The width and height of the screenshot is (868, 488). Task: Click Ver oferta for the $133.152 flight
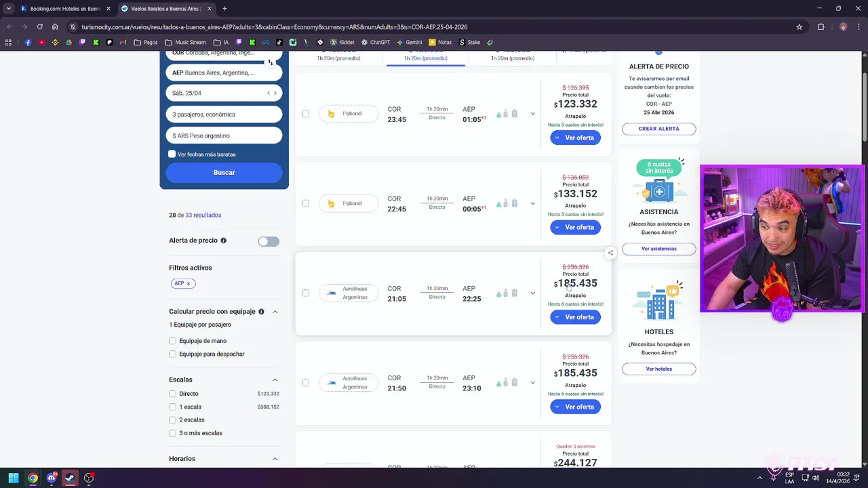575,227
